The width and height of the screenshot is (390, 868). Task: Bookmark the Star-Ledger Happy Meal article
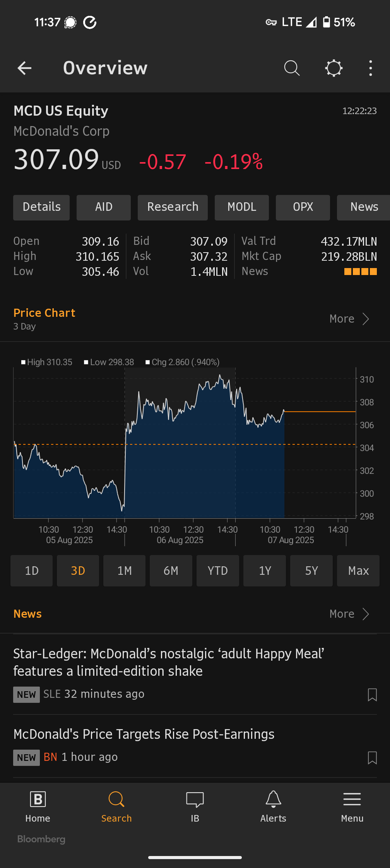(x=372, y=695)
